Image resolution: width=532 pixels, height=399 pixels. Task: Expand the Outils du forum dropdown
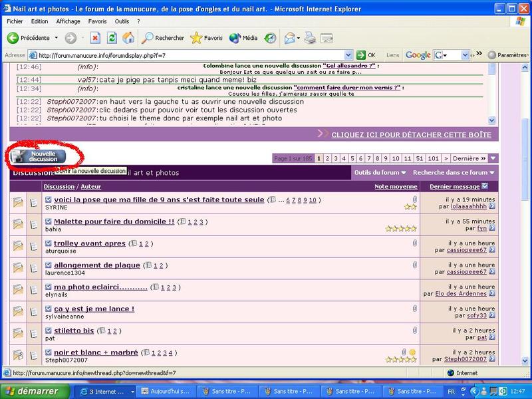(x=380, y=173)
